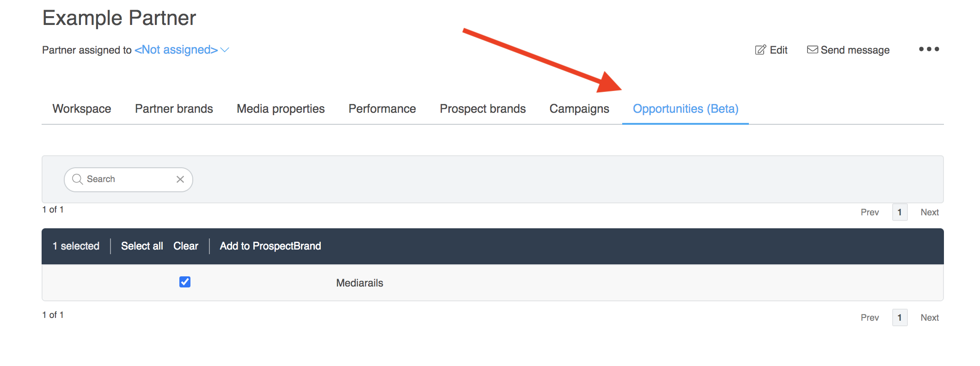This screenshot has width=980, height=366.
Task: Switch to the Campaigns tab
Action: click(579, 109)
